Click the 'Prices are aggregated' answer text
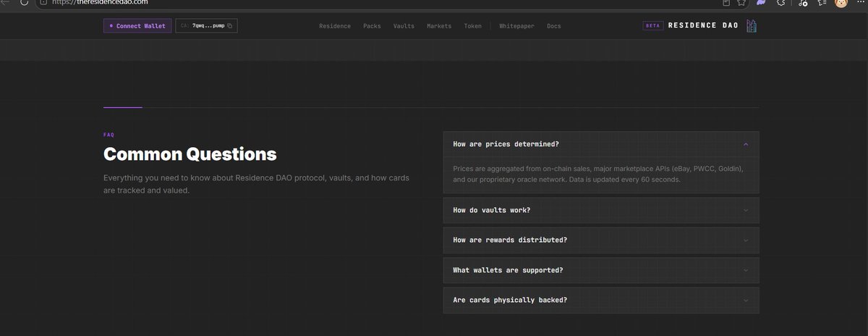868x336 pixels. (x=598, y=174)
